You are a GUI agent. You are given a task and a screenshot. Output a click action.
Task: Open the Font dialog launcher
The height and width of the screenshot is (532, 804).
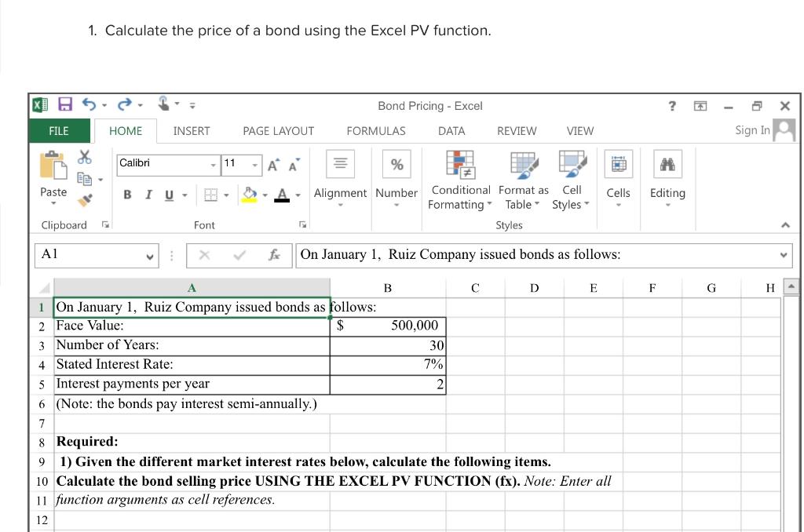tap(302, 224)
